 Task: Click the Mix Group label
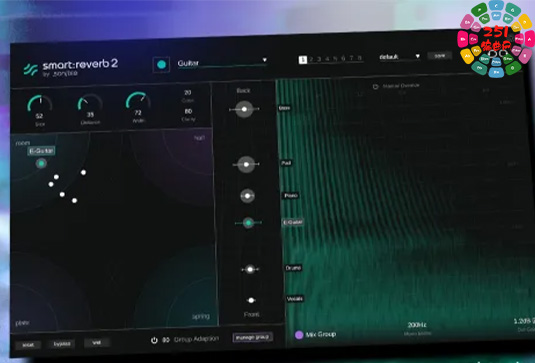pyautogui.click(x=320, y=334)
